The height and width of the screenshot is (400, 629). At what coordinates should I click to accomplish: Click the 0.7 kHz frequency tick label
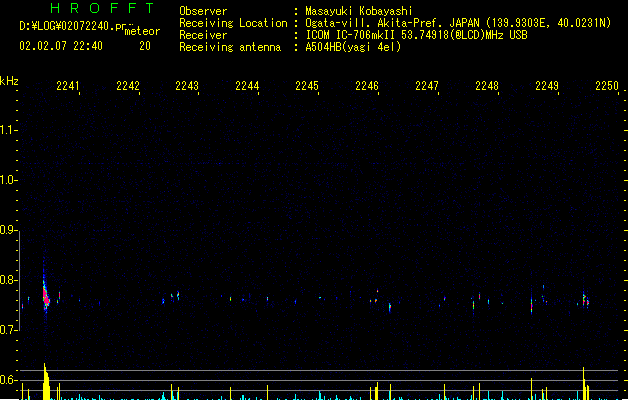(8, 330)
